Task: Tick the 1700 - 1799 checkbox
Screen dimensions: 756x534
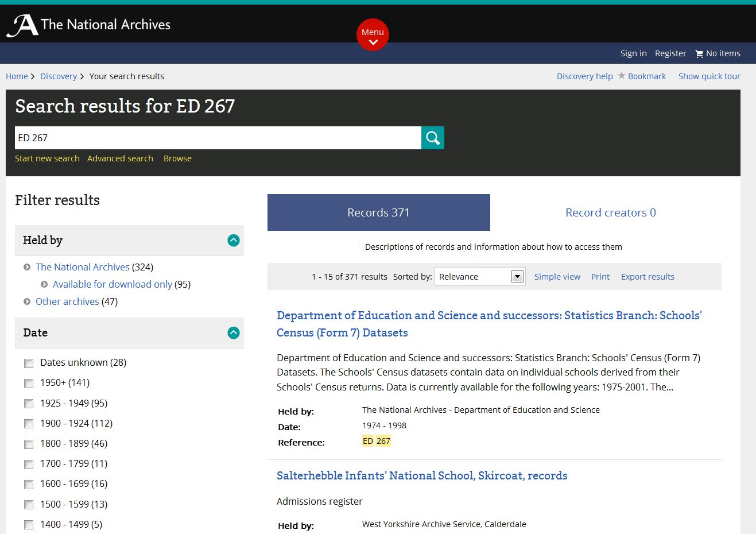Action: click(x=29, y=465)
